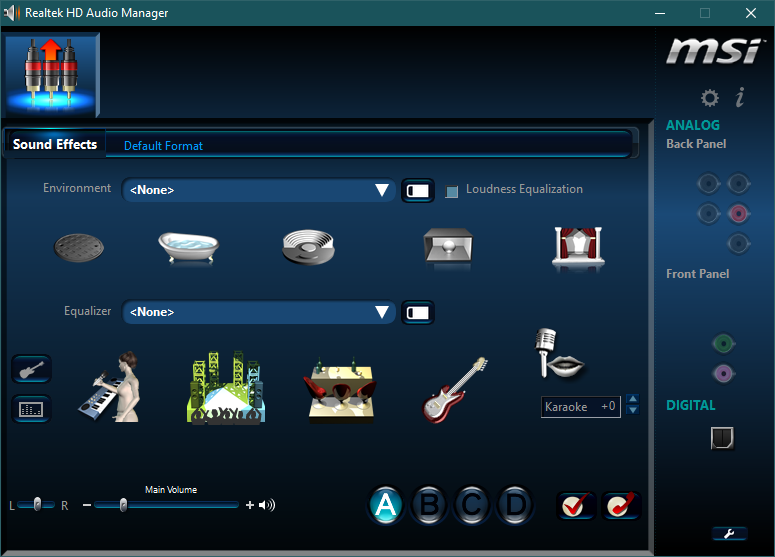The width and height of the screenshot is (775, 557).
Task: Click the Karaoke microphone and lips icon
Action: tap(559, 353)
